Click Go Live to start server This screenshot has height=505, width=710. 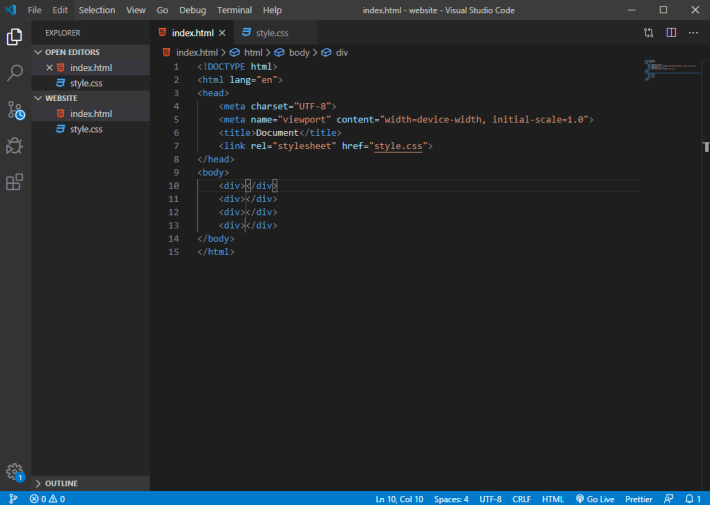click(595, 499)
